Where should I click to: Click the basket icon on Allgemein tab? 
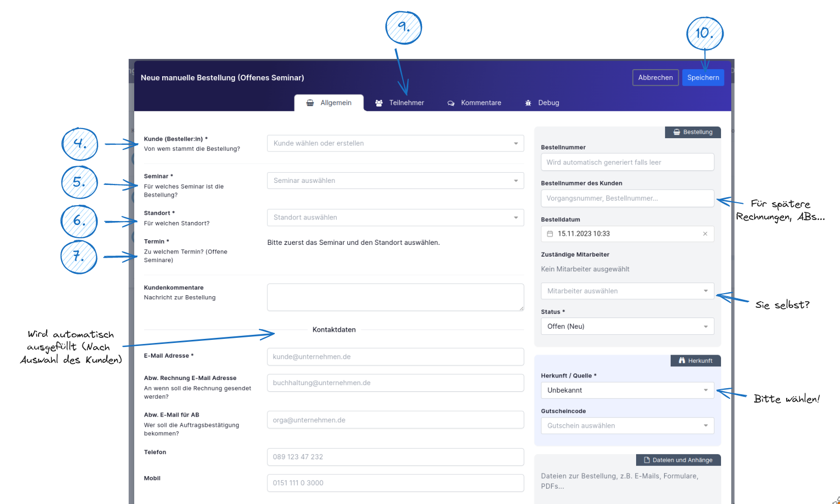coord(310,103)
